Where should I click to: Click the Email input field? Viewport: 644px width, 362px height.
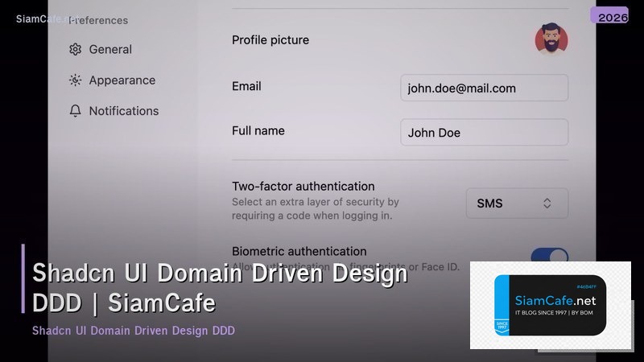(485, 88)
